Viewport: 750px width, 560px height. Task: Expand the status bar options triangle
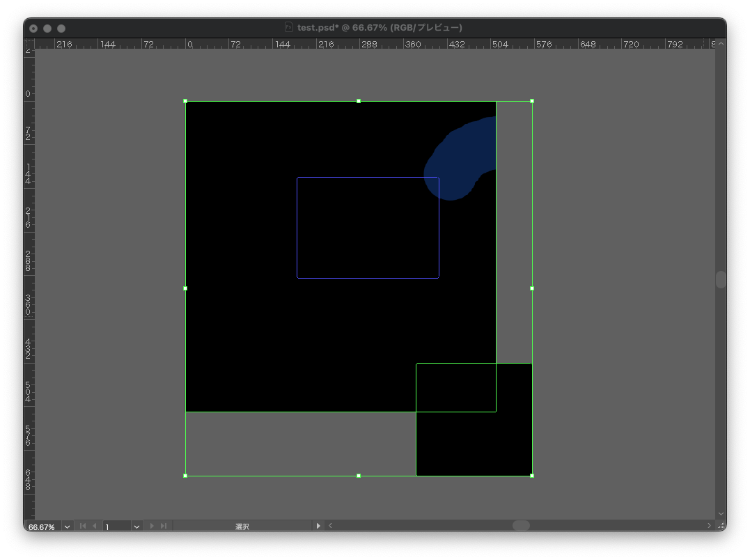(319, 526)
